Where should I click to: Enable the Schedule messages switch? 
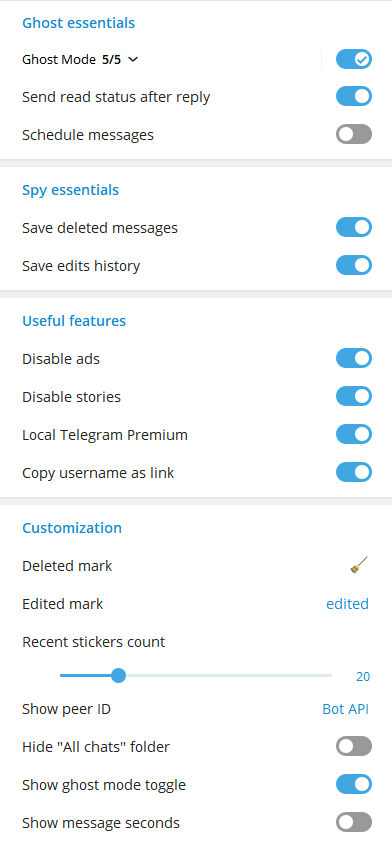click(x=354, y=135)
